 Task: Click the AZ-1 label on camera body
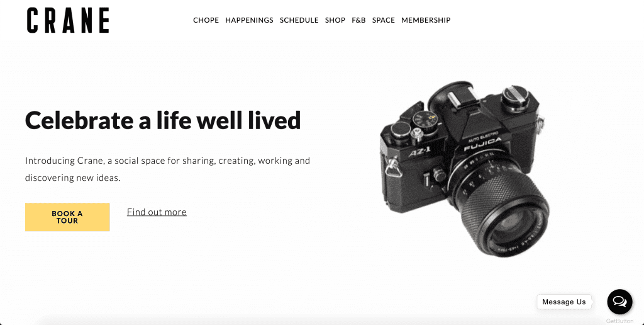[419, 152]
